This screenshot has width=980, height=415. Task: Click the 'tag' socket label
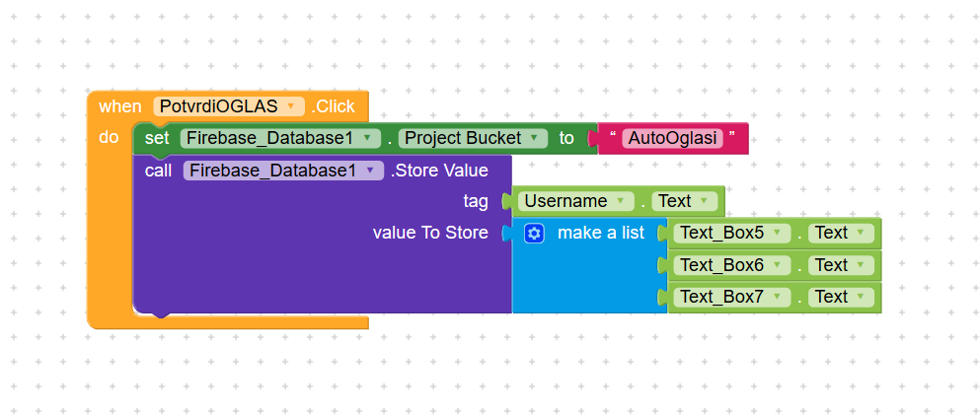pos(476,201)
